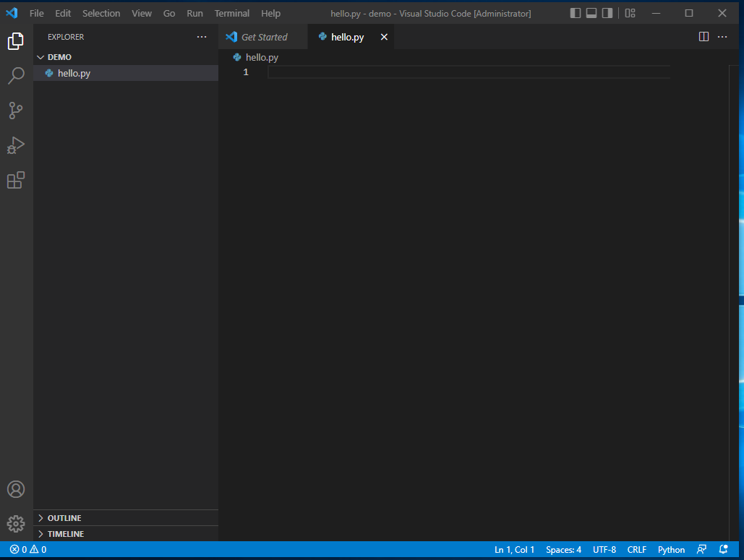Image resolution: width=744 pixels, height=560 pixels.
Task: Click line number 1 in the gutter
Action: point(246,72)
